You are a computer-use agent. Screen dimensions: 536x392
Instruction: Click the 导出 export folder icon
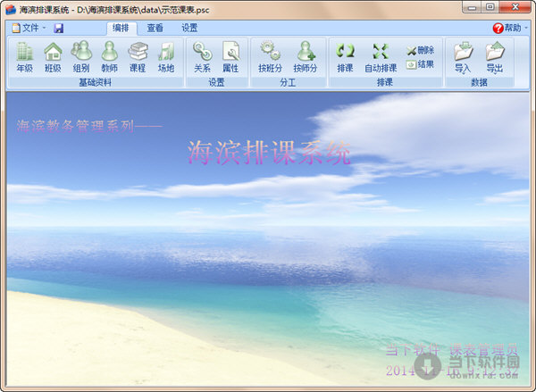495,57
